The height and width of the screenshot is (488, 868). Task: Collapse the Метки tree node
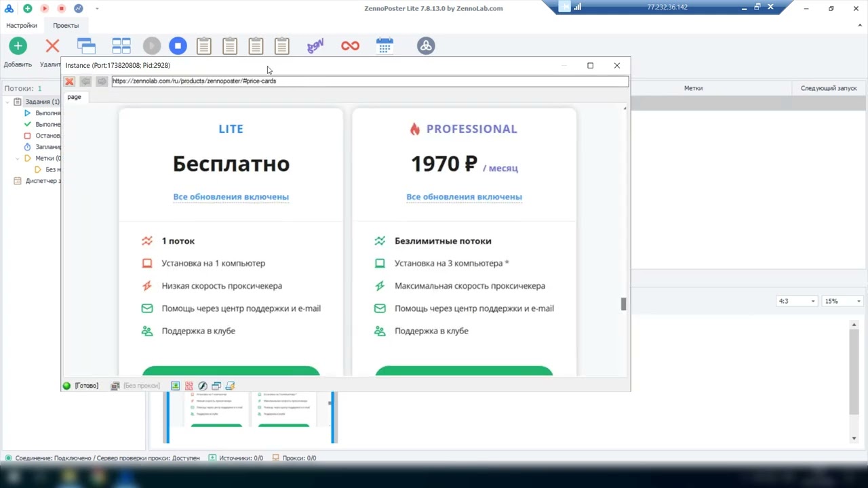(x=18, y=158)
